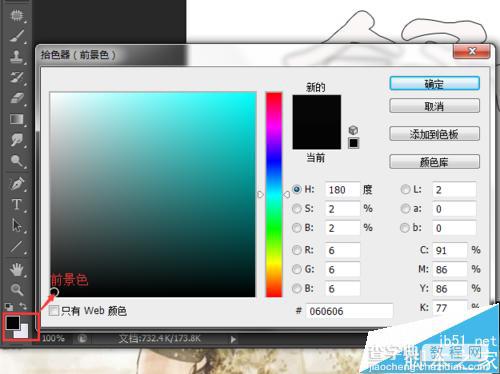Screen dimensions: 500x374
Task: Select the History Brush tool
Action: pyautogui.click(x=17, y=77)
